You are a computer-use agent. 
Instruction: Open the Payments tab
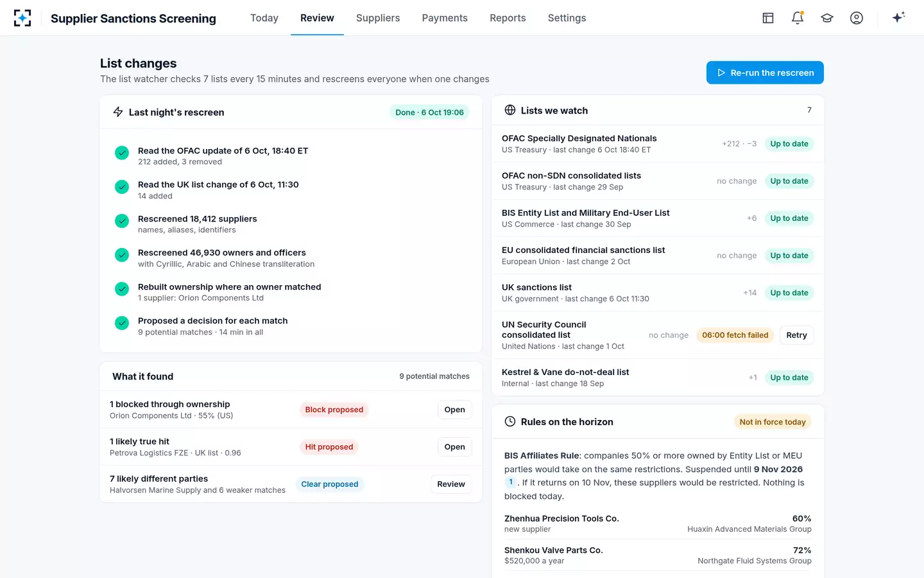click(x=445, y=18)
